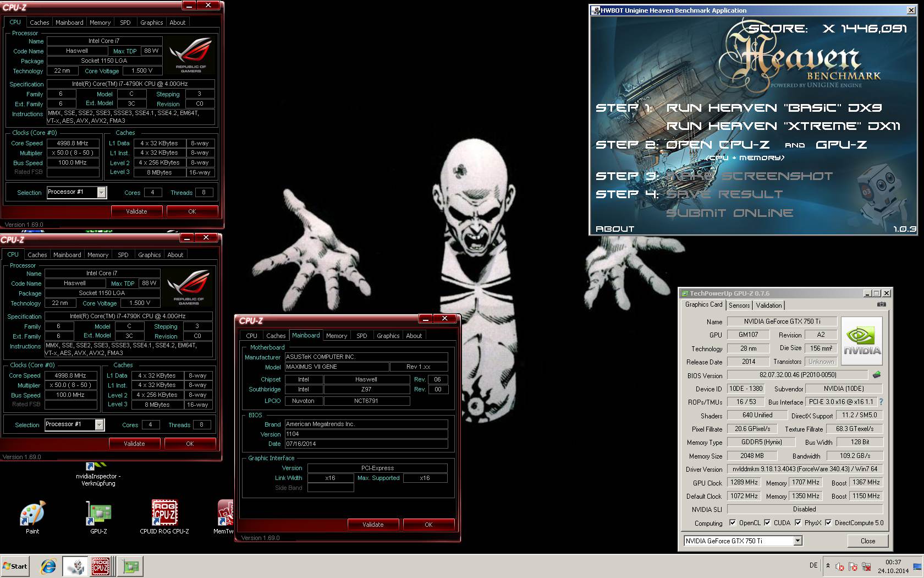Toggle the CUDA checkbox in GPU-Z

point(767,522)
